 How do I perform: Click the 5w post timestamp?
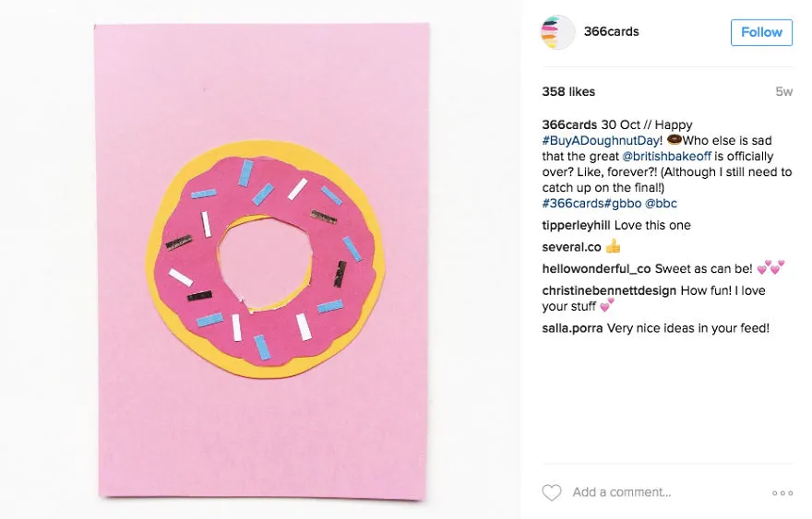coord(784,91)
